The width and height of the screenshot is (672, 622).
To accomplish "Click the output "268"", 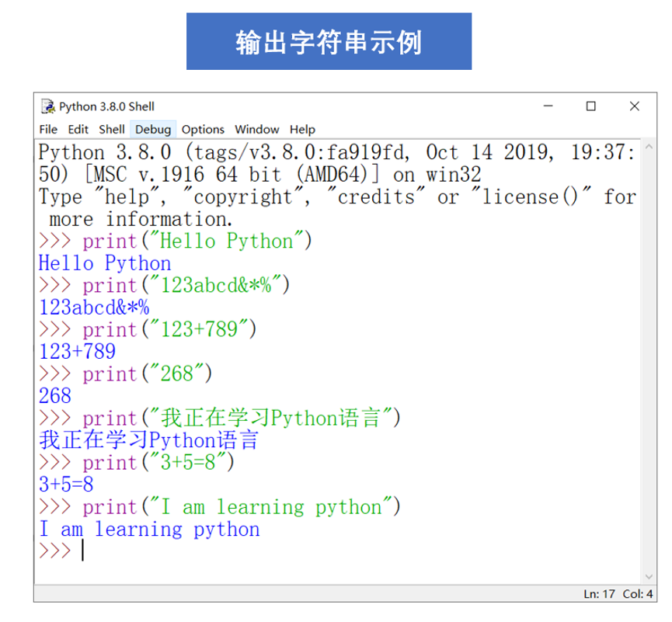I will click(55, 396).
